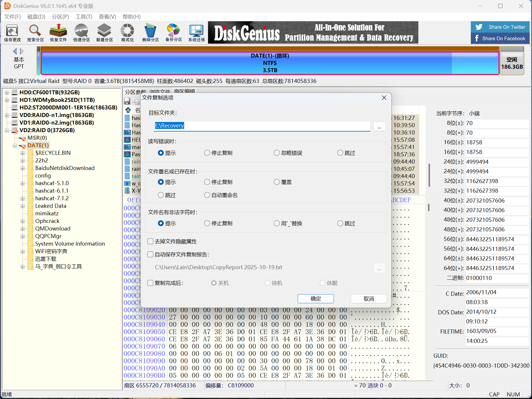Screen dimensions: 532x399
Task: Click the 保存更改 save changes toolbar icon
Action: [12, 33]
